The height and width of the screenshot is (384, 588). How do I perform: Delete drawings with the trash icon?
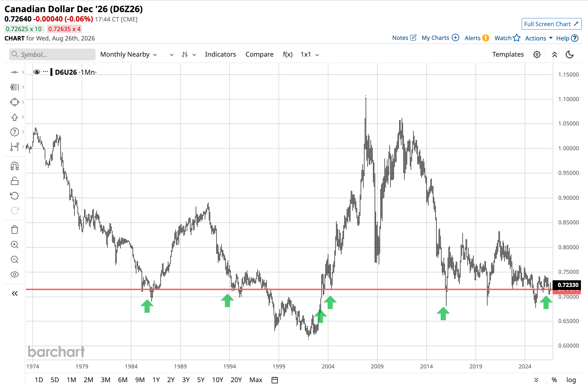click(x=14, y=230)
